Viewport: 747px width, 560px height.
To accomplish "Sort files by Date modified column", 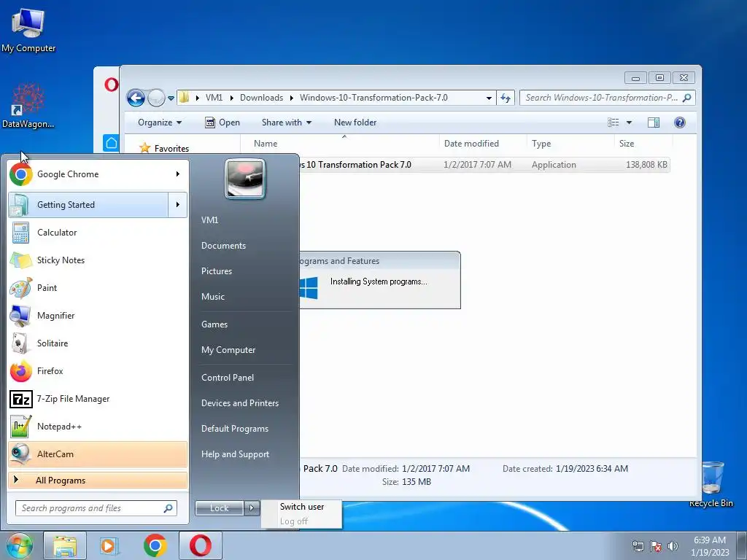I will [483, 144].
